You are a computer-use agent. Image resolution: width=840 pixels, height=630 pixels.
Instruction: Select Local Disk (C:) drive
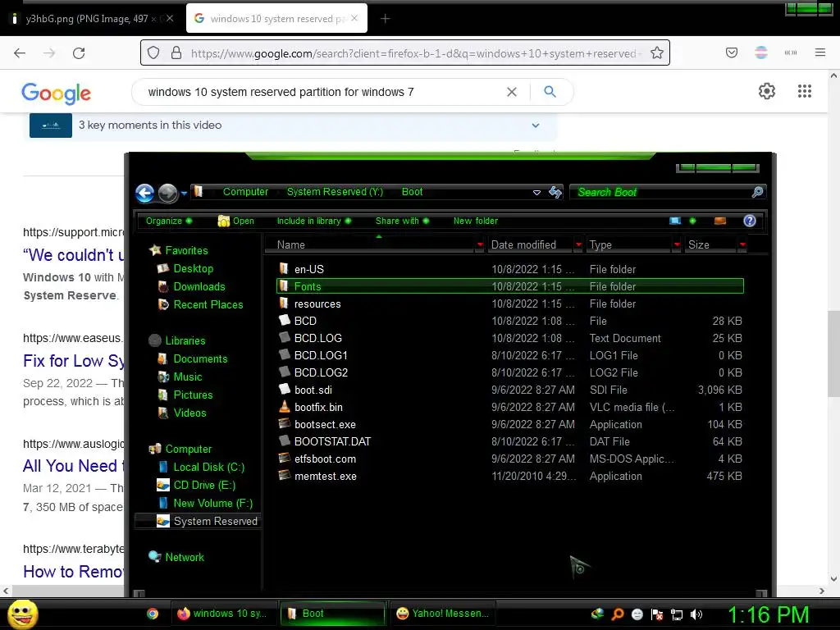click(x=208, y=467)
